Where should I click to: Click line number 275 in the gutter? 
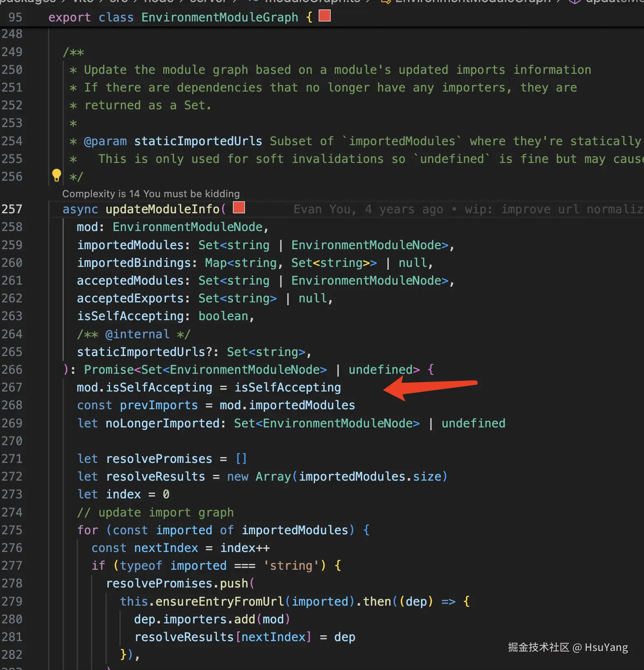pos(12,530)
